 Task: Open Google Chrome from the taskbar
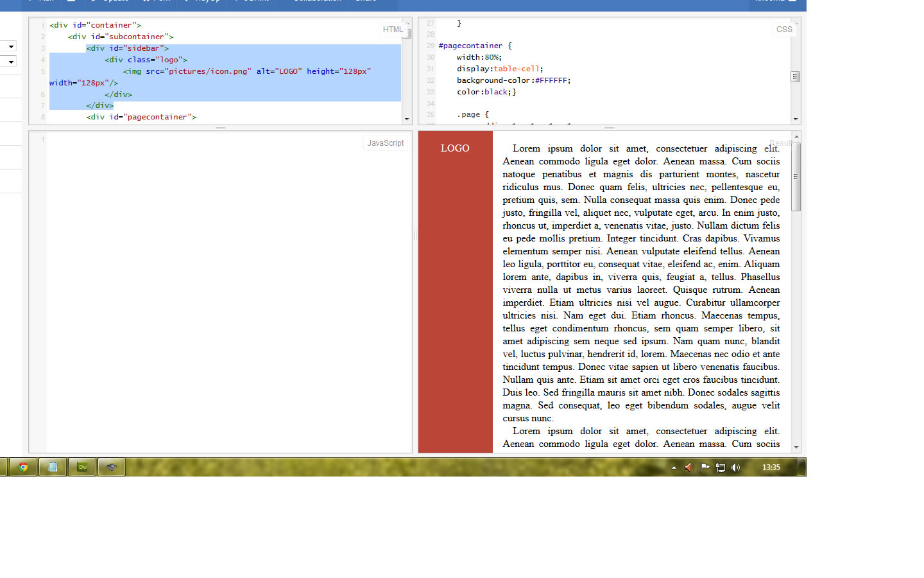23,467
